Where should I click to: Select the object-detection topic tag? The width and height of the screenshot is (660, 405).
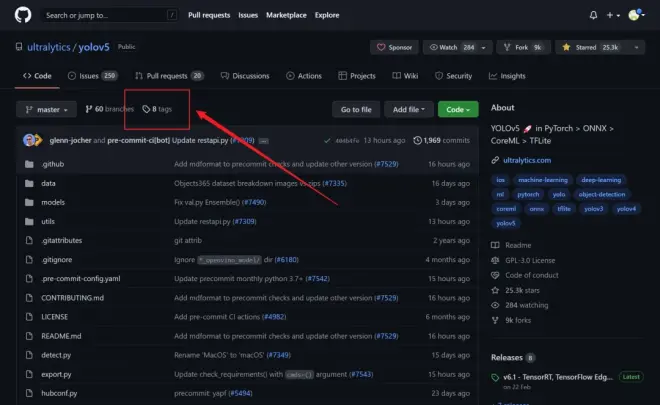(602, 194)
